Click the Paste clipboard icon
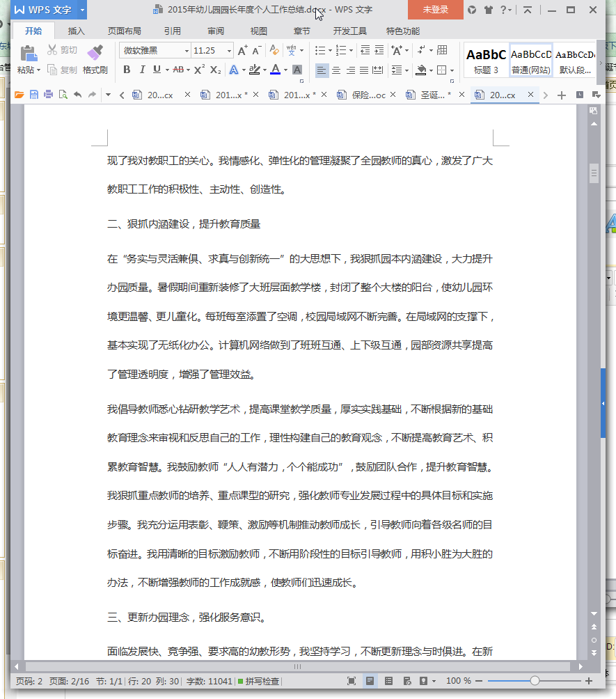Image resolution: width=616 pixels, height=699 pixels. click(29, 54)
